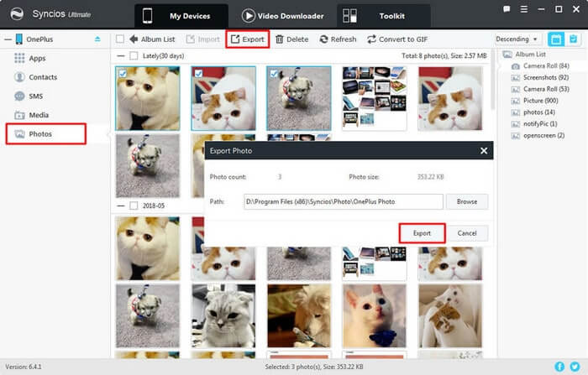Click Import in the toolbar
The height and width of the screenshot is (375, 588).
pos(203,39)
